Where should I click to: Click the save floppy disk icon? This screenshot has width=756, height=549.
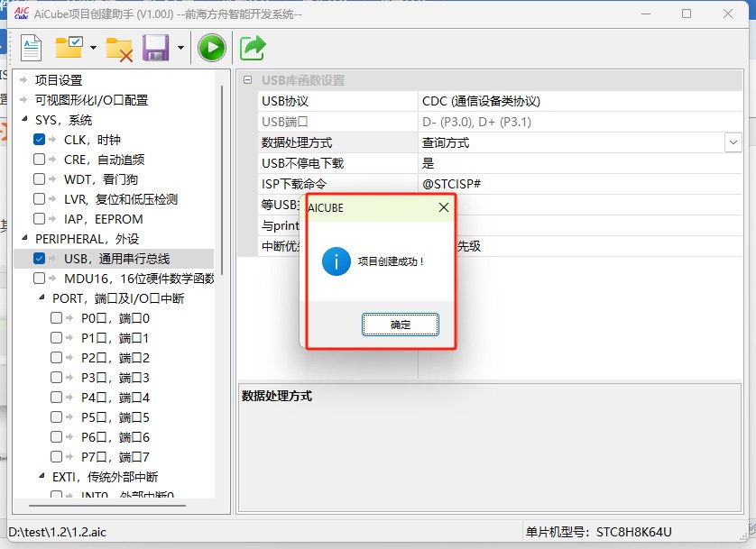[156, 48]
